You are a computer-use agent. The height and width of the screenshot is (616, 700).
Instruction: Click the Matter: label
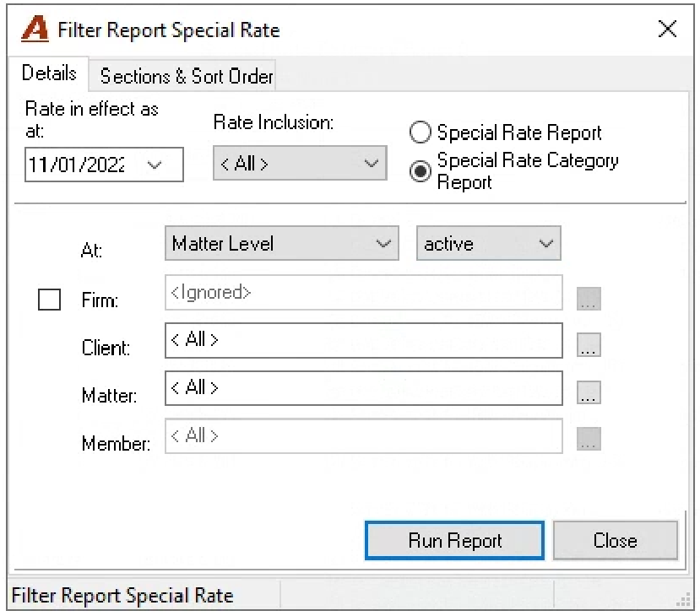pyautogui.click(x=110, y=396)
